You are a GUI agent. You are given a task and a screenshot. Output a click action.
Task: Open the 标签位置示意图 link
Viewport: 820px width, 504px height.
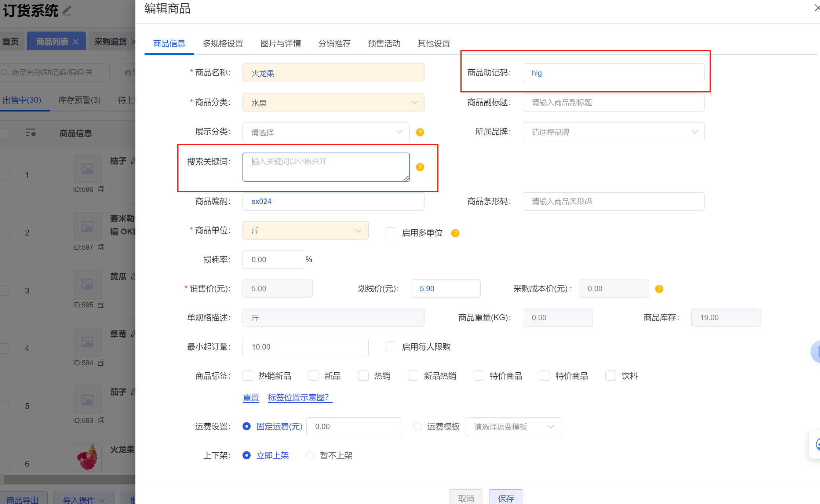(300, 397)
